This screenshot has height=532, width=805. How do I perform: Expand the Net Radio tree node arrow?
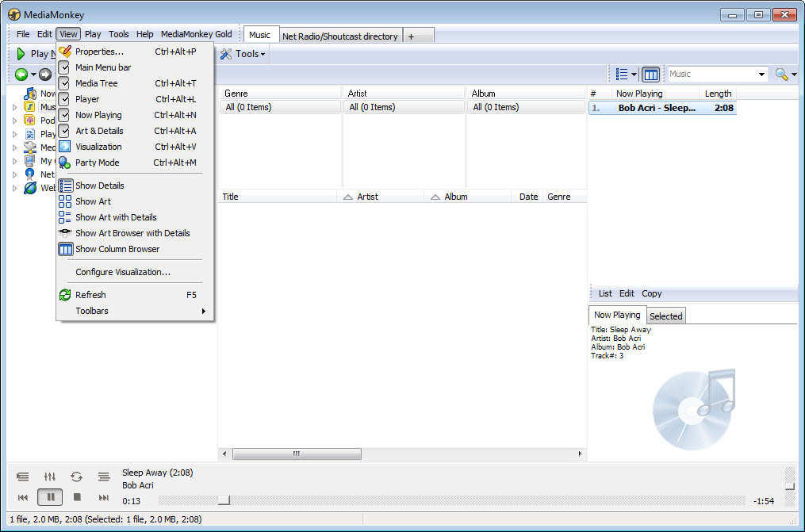tap(15, 174)
